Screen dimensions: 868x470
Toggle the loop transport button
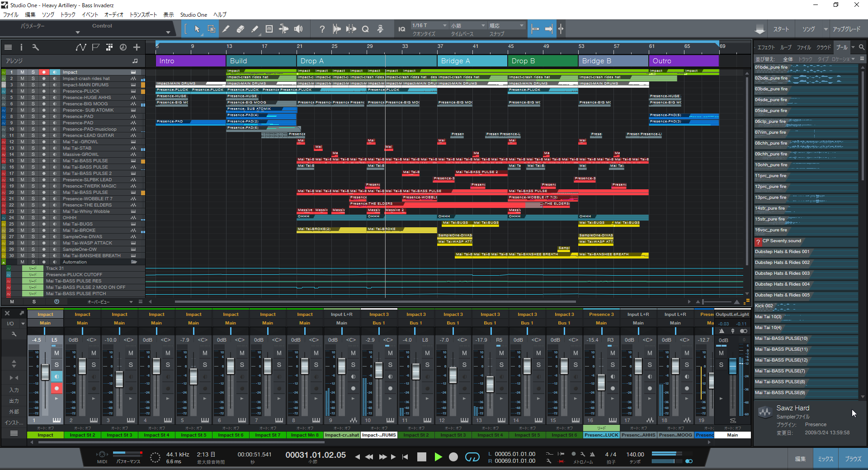click(472, 457)
